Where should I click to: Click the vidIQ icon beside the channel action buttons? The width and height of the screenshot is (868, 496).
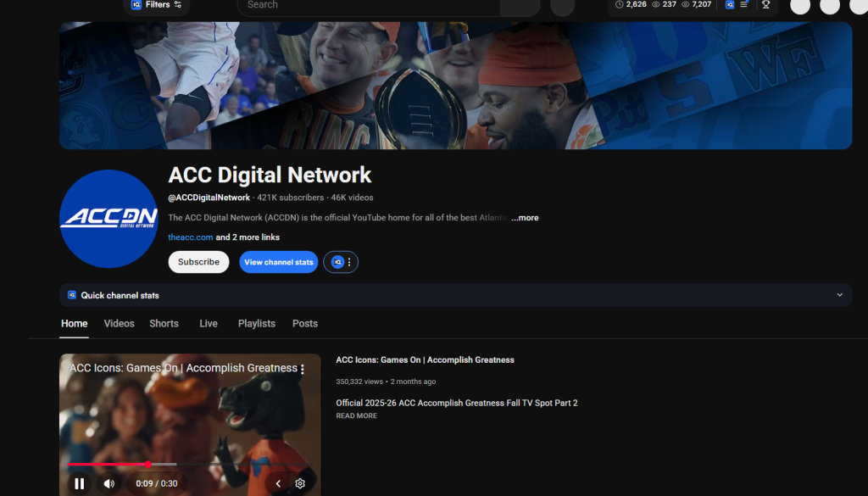pyautogui.click(x=337, y=262)
